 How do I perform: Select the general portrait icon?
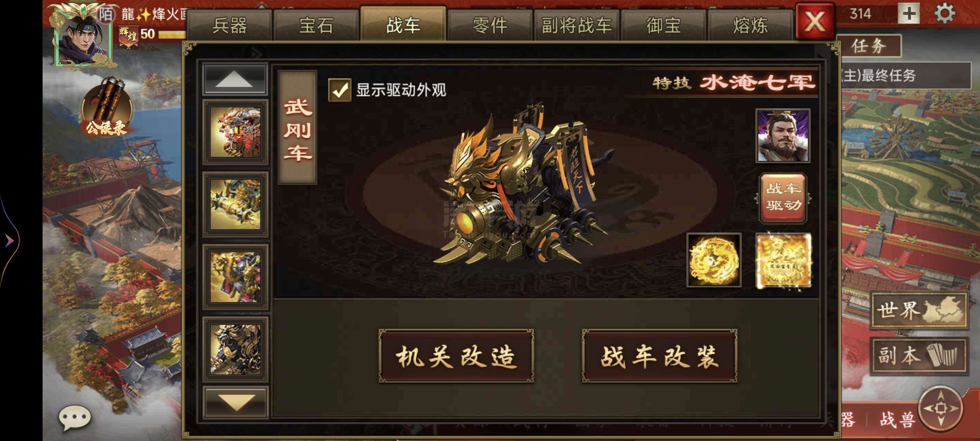pos(783,136)
